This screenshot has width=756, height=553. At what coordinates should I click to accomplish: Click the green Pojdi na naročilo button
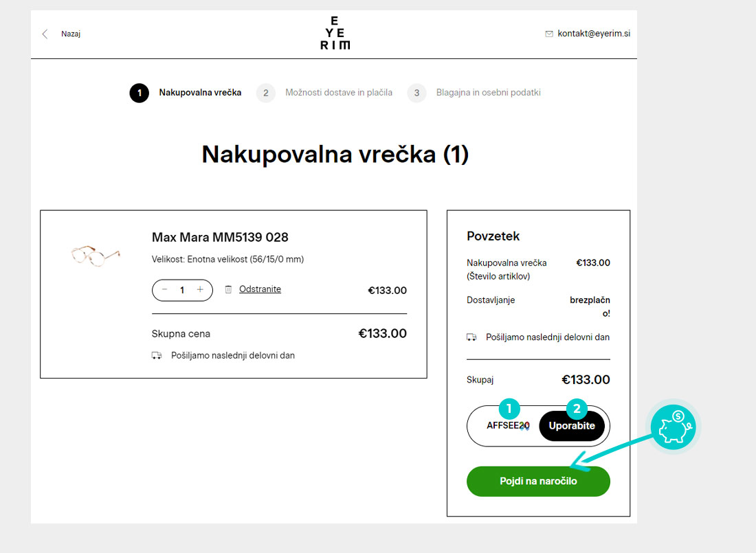(x=538, y=482)
